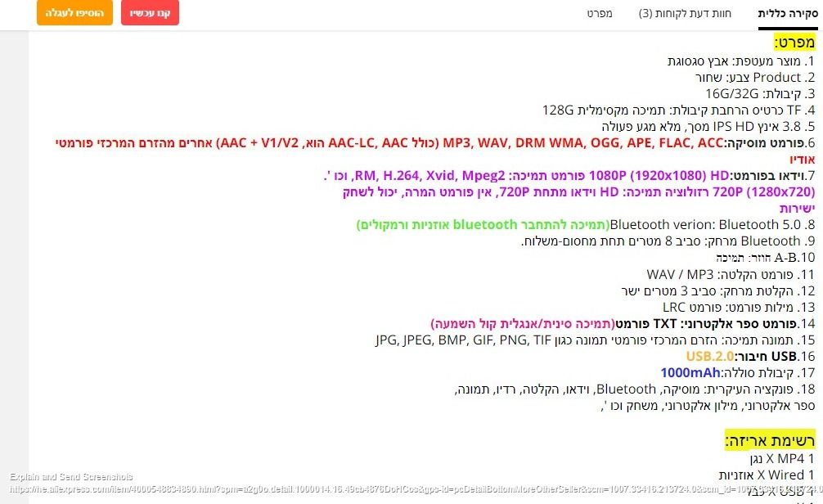
Task: Click the orange הוסיפו לעגלה add-to-cart button
Action: tap(74, 13)
